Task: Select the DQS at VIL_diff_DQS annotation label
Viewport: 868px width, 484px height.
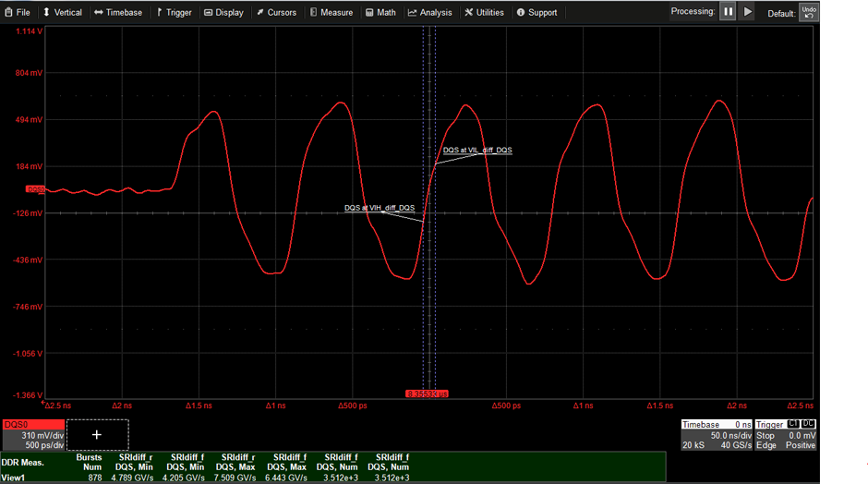Action: [x=476, y=150]
